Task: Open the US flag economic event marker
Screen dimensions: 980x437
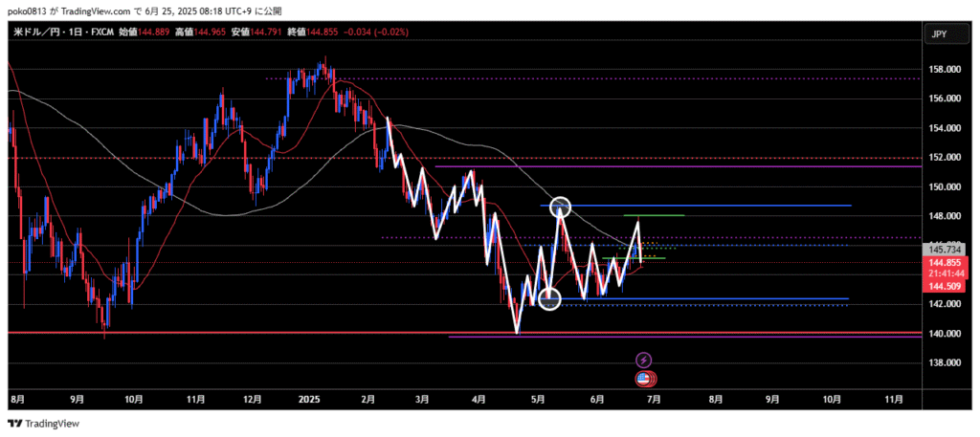Action: click(x=644, y=379)
